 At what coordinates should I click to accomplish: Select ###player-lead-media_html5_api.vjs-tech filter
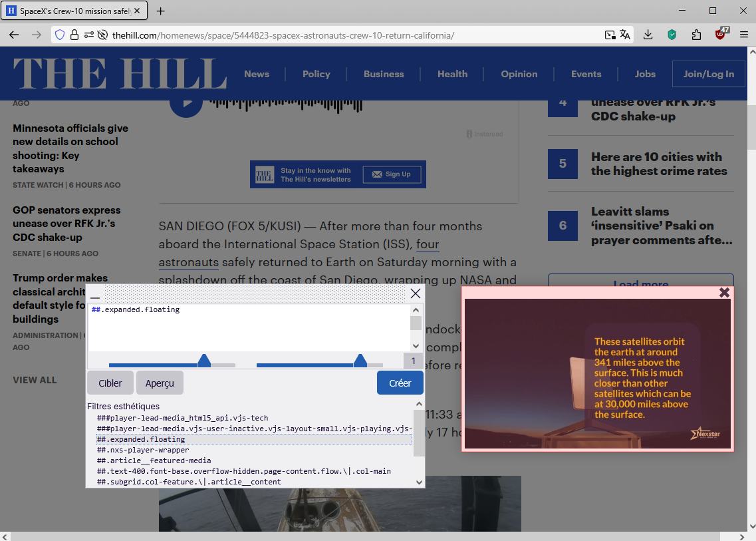(182, 418)
